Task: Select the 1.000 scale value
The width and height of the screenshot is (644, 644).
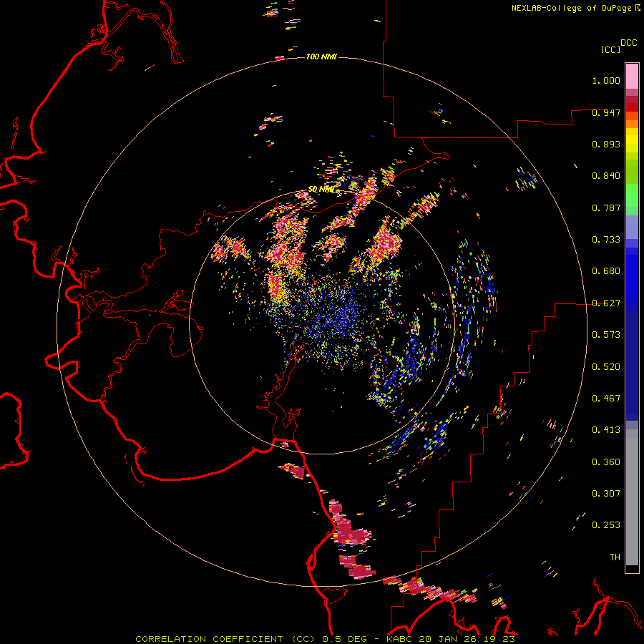Action: tap(606, 80)
